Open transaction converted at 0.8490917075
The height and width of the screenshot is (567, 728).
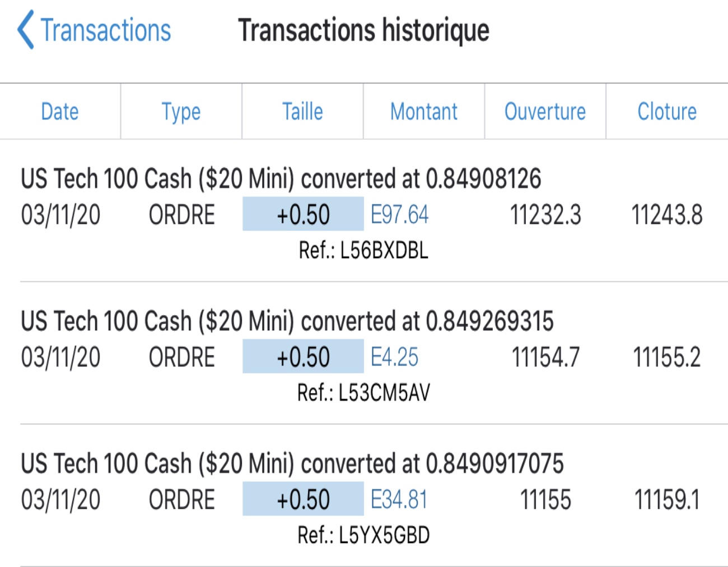click(x=292, y=464)
